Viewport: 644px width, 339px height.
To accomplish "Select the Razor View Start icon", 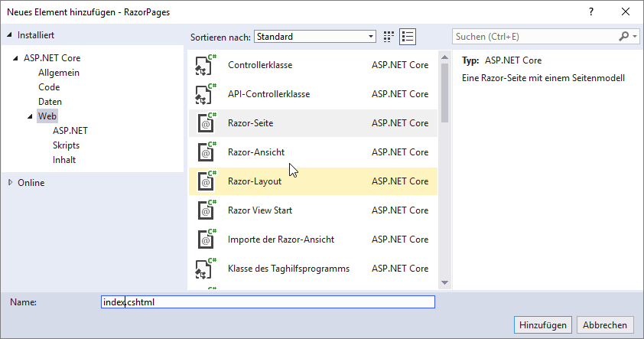I will pyautogui.click(x=203, y=210).
